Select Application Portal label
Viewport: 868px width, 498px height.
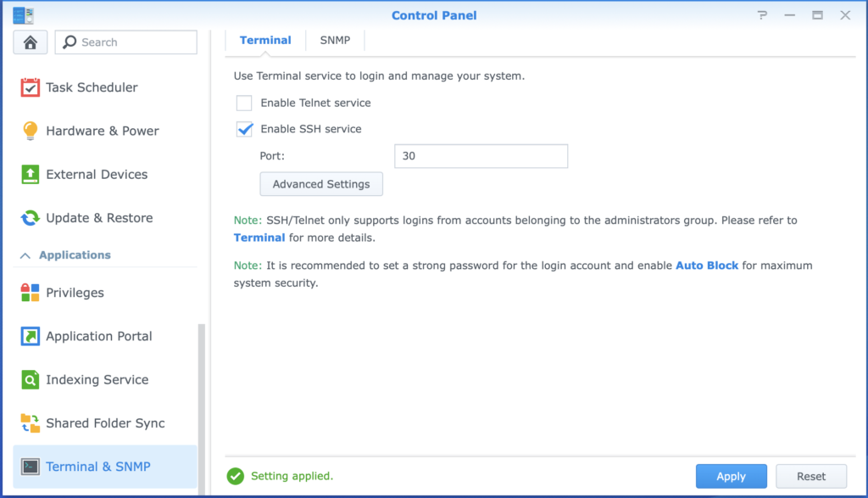coord(99,336)
